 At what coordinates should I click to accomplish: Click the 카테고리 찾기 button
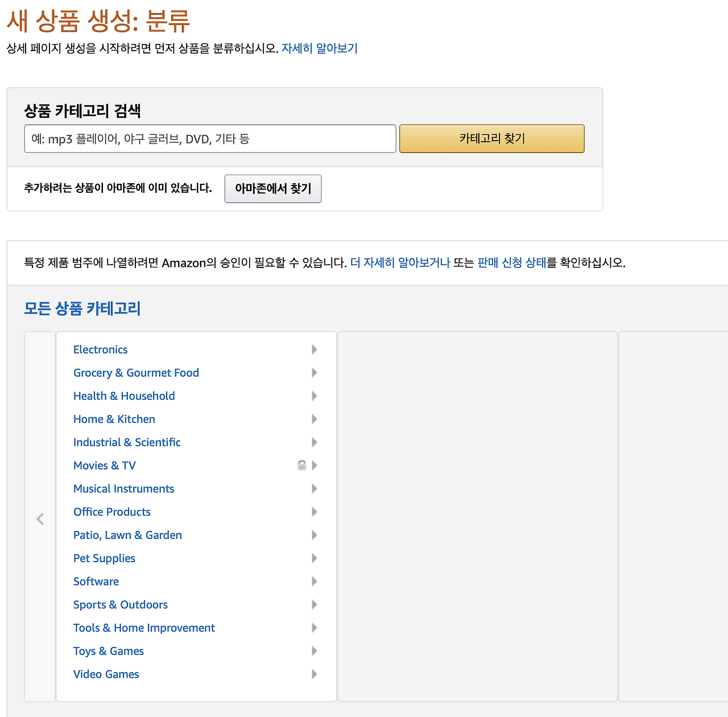coord(492,139)
